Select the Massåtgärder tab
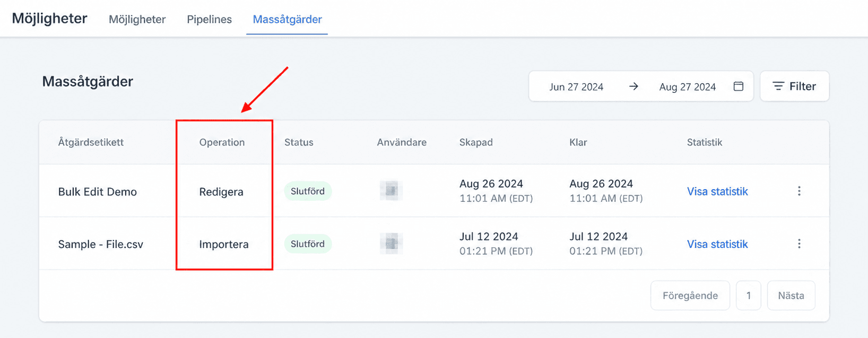Screen dimensions: 868x338 pos(287,19)
